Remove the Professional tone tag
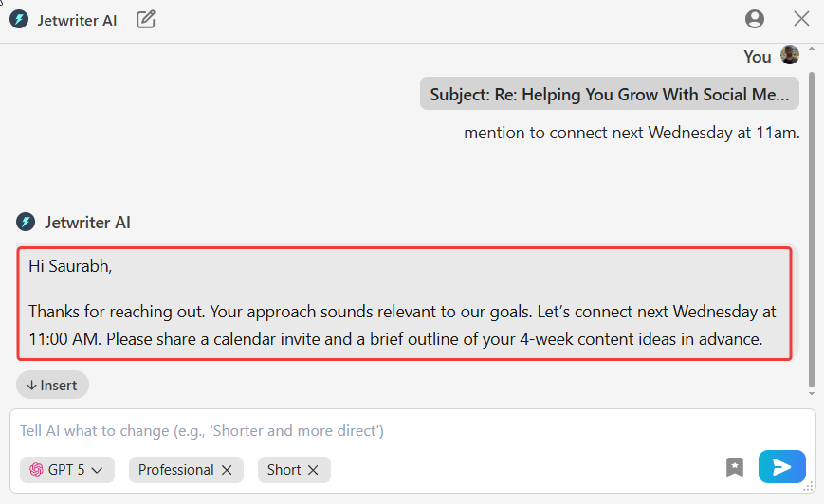This screenshot has width=824, height=504. coord(227,470)
